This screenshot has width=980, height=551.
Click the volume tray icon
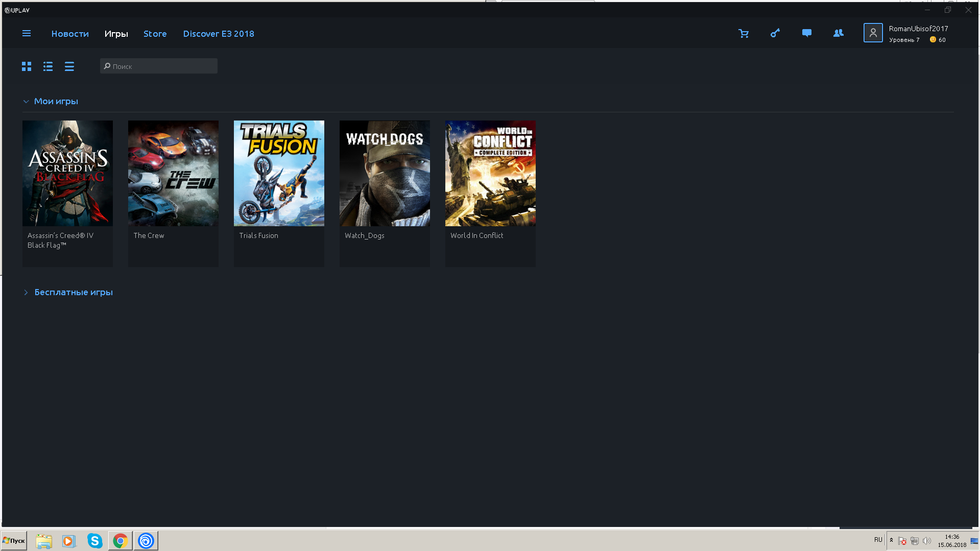tap(927, 541)
